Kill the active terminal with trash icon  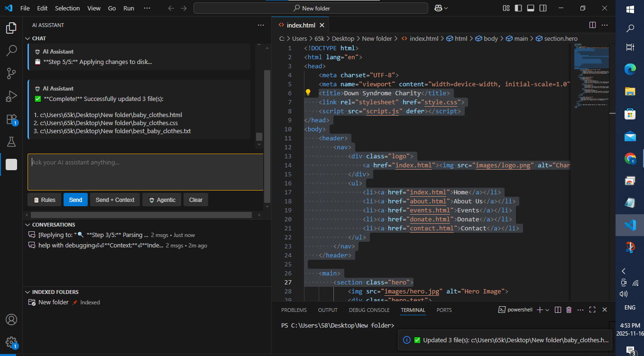tap(569, 310)
